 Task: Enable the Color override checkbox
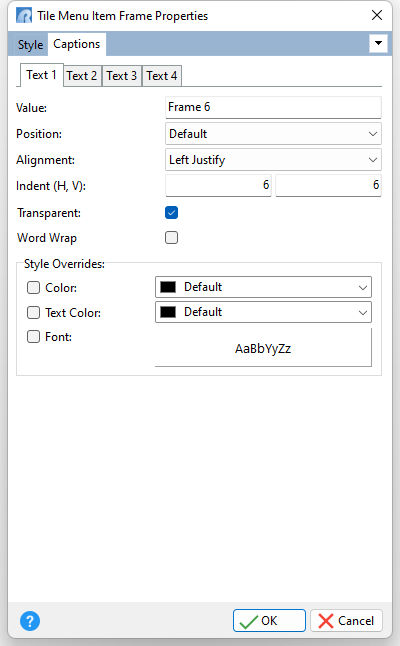tap(33, 287)
